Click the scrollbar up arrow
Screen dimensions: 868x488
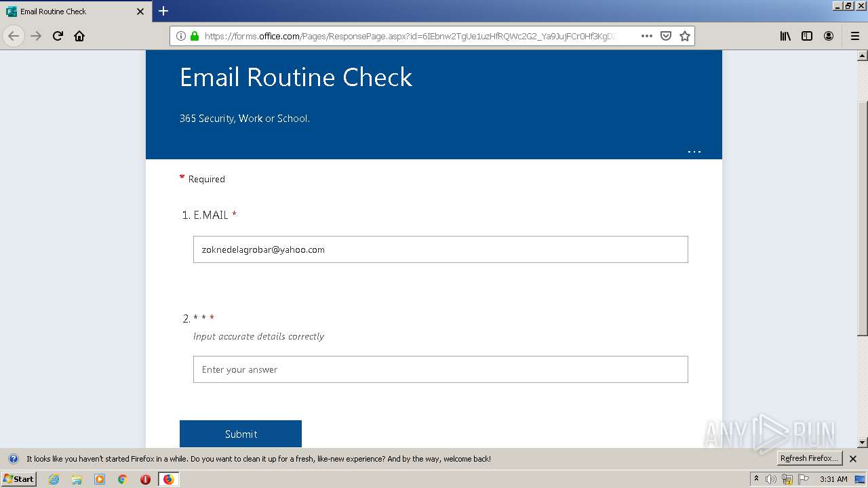point(862,56)
